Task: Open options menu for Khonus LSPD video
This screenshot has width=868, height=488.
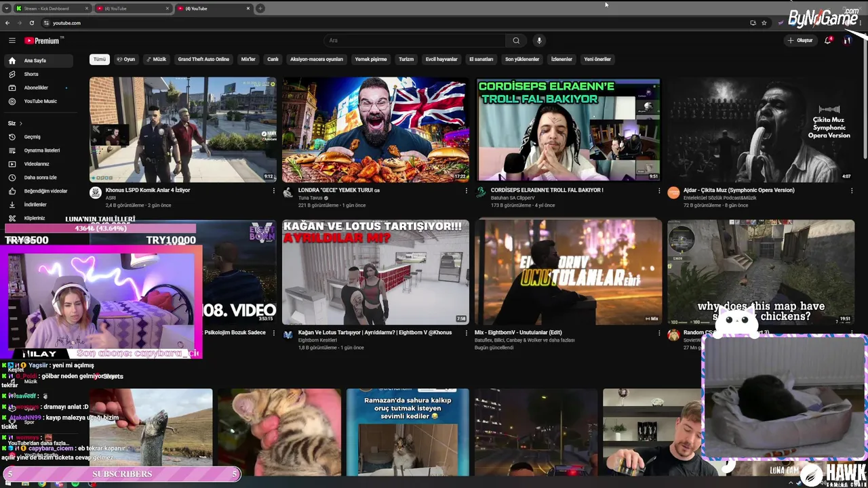Action: [273, 191]
